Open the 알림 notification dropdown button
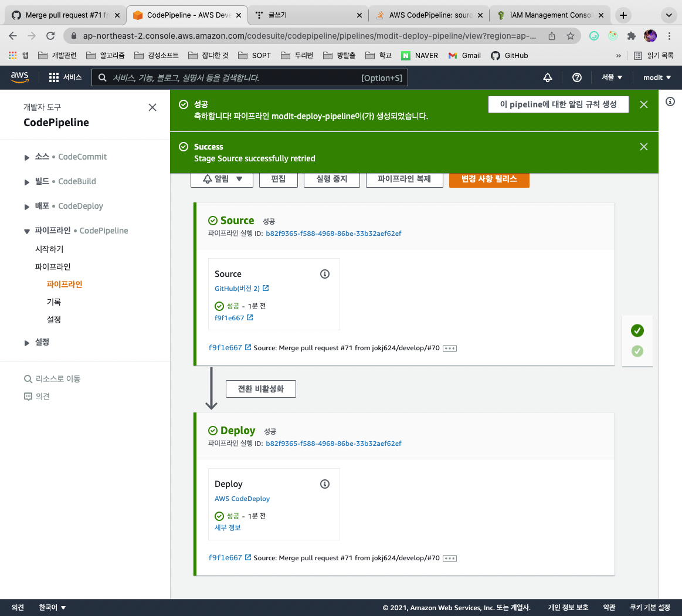Screen dimensions: 682x616 222,179
